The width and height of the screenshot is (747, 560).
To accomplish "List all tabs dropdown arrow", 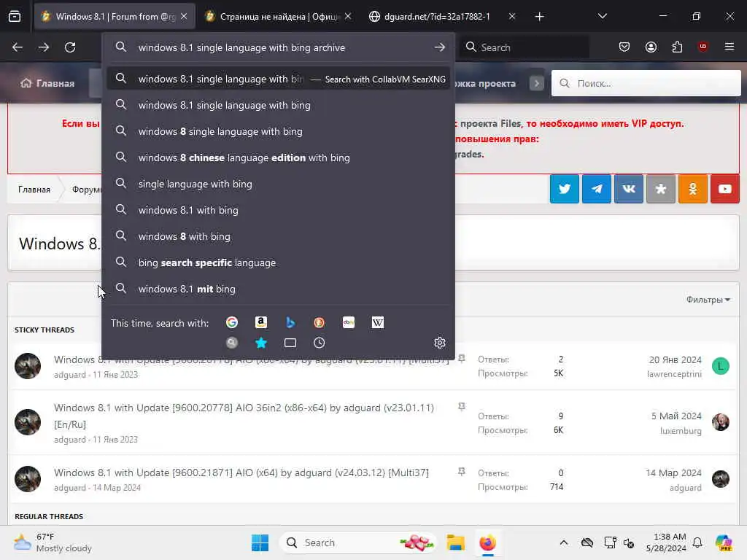I will [602, 16].
